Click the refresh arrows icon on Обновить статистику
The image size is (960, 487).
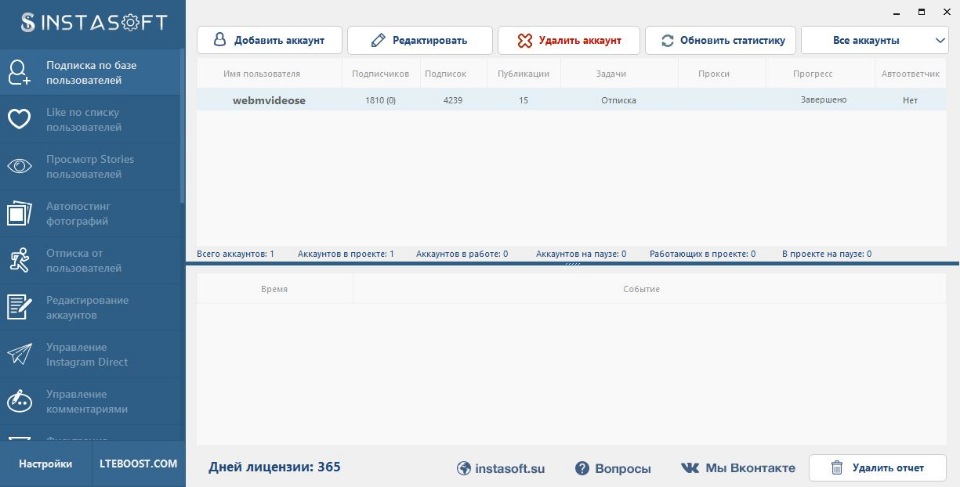(667, 40)
